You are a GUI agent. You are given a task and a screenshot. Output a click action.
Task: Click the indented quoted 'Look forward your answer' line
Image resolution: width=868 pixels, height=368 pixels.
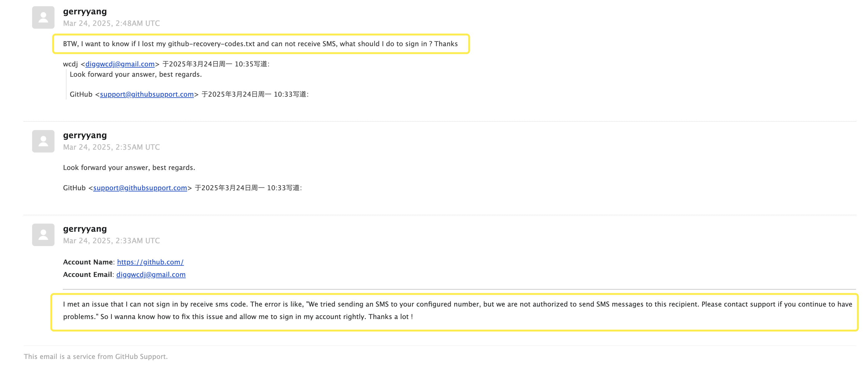pyautogui.click(x=136, y=75)
